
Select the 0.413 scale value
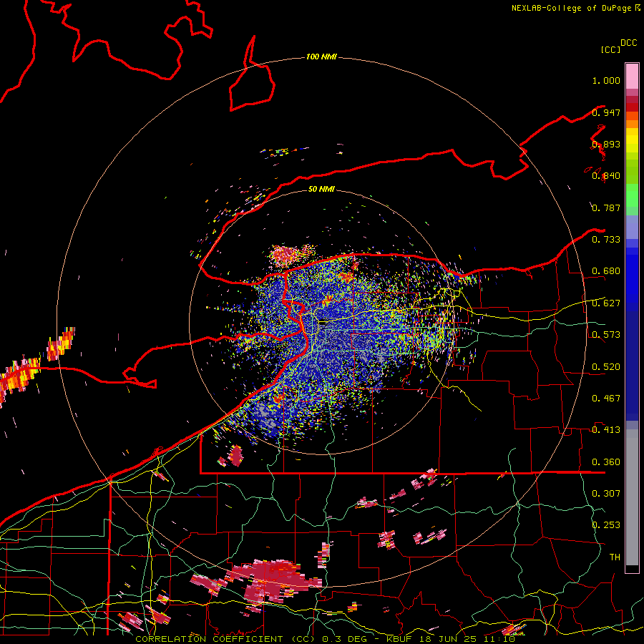[x=606, y=430]
